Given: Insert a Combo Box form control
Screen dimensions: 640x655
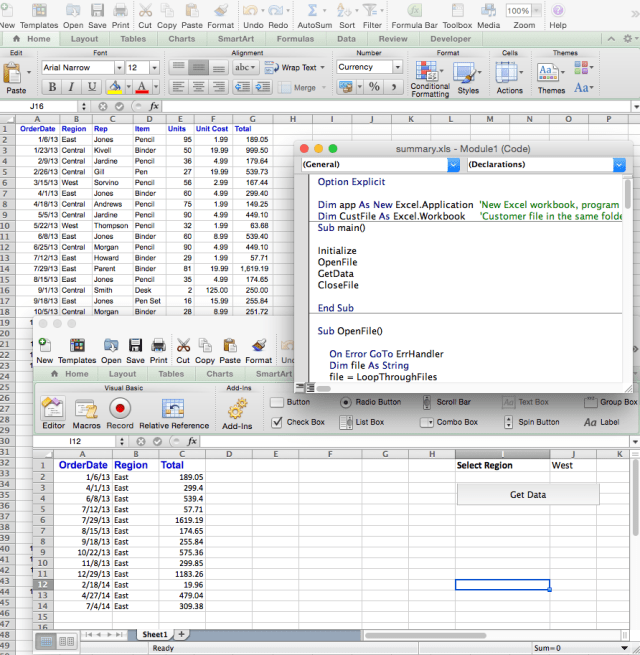Looking at the screenshot, I should pyautogui.click(x=449, y=422).
